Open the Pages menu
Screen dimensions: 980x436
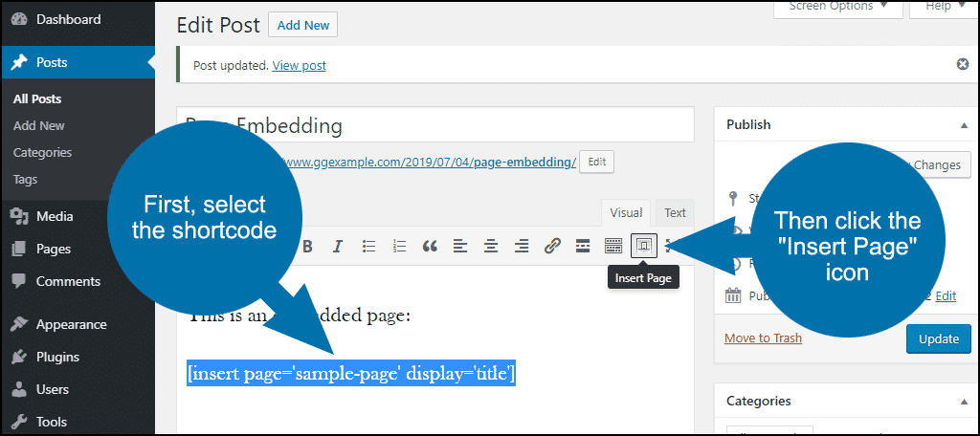78,249
